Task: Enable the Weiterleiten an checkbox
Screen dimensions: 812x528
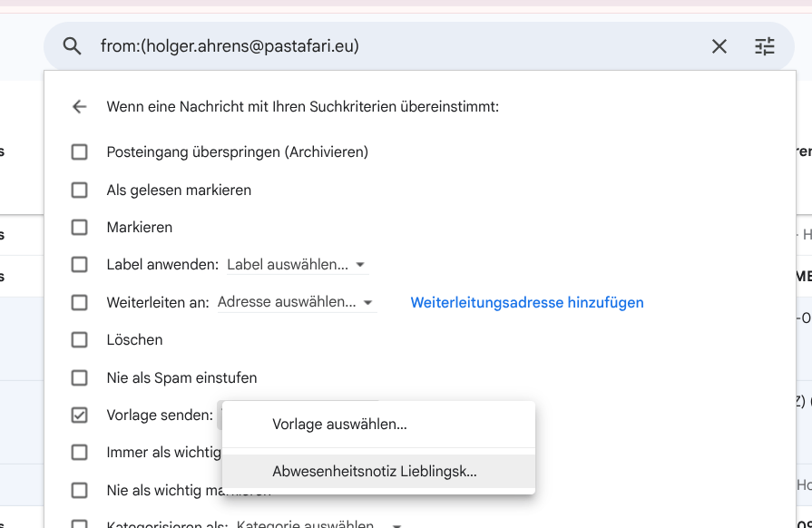Action: click(80, 302)
